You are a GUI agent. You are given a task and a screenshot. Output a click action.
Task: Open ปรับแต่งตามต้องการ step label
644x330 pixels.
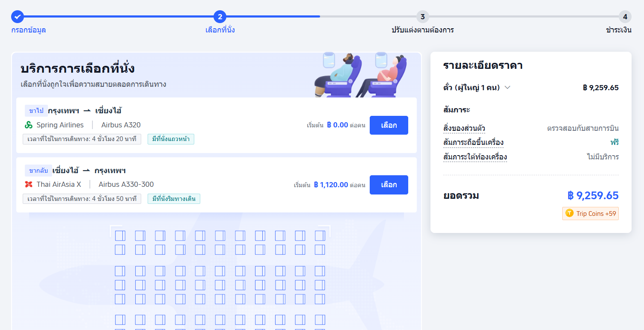[x=422, y=30]
